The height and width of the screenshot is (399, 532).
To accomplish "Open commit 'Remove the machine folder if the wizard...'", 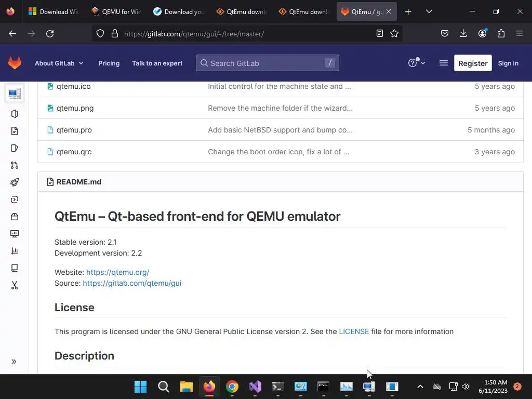I will click(280, 108).
